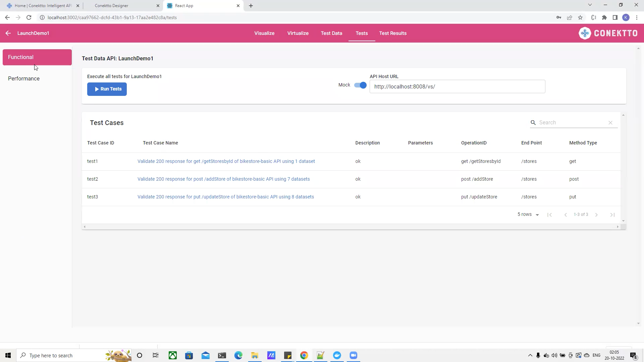Click the back arrow beside LaunchDemo1
Screen dimensions: 644x362
8,33
